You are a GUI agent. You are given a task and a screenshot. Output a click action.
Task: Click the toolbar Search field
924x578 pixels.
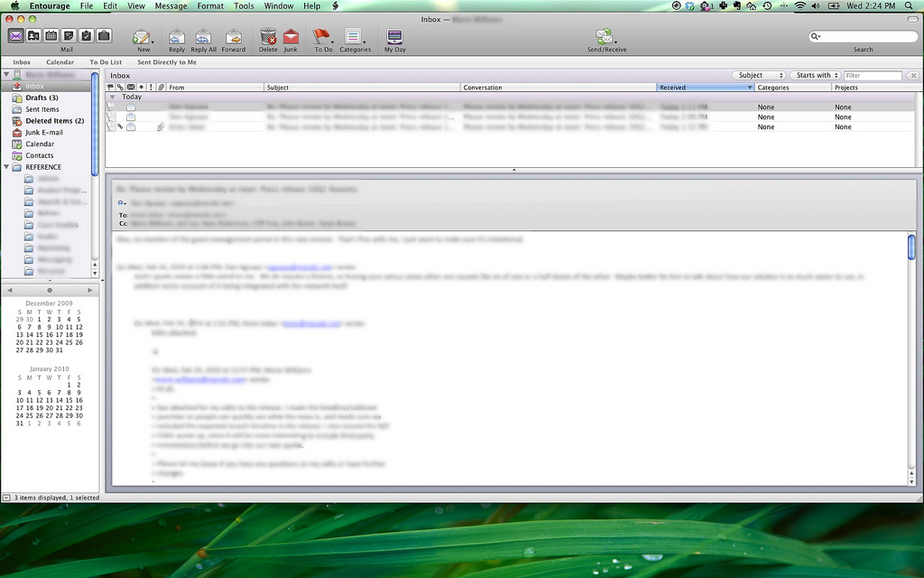click(x=864, y=36)
